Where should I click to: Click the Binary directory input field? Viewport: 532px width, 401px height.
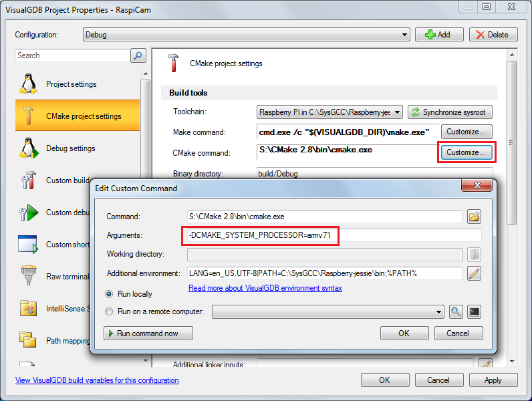pyautogui.click(x=374, y=173)
